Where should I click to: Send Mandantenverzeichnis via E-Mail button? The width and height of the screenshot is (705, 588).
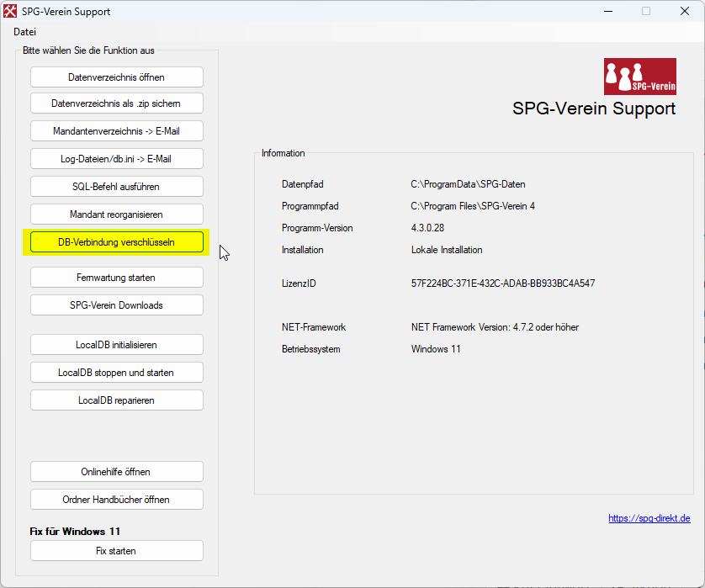116,131
